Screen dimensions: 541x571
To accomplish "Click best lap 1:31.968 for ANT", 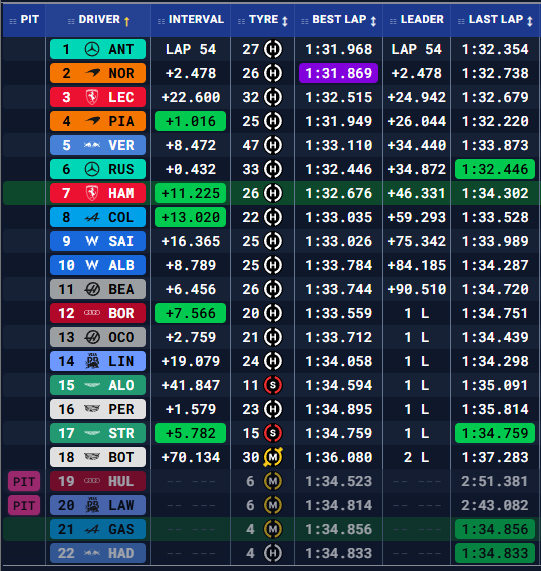I will (338, 49).
